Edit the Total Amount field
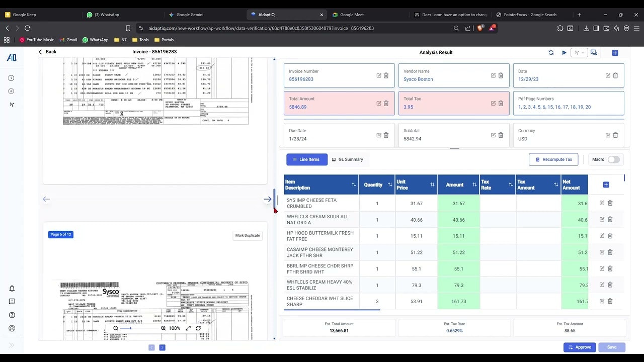Image resolution: width=644 pixels, height=362 pixels. tap(379, 103)
